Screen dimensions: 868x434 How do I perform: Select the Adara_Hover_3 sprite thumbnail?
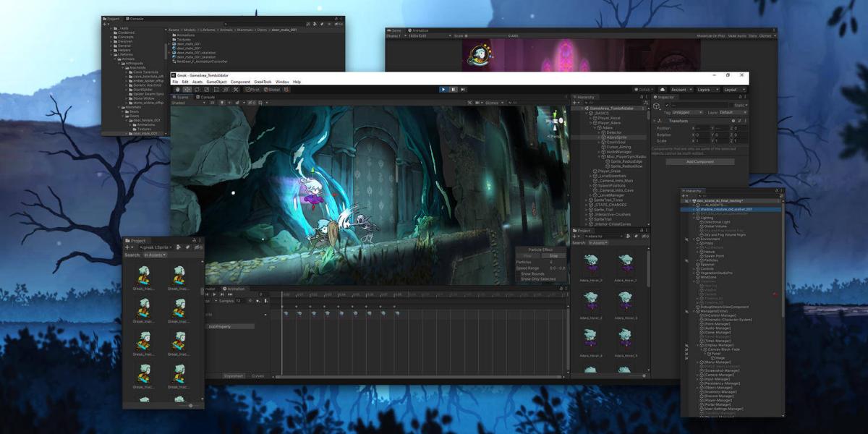(x=625, y=302)
